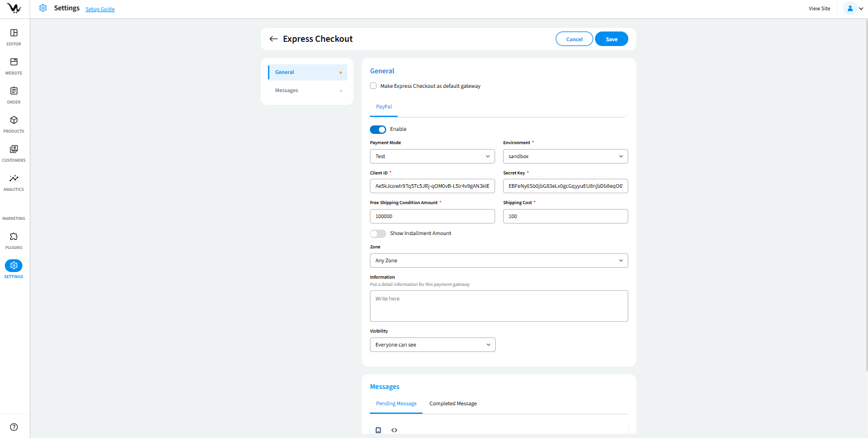Check Make Express Checkout default gateway
868x438 pixels.
(373, 86)
